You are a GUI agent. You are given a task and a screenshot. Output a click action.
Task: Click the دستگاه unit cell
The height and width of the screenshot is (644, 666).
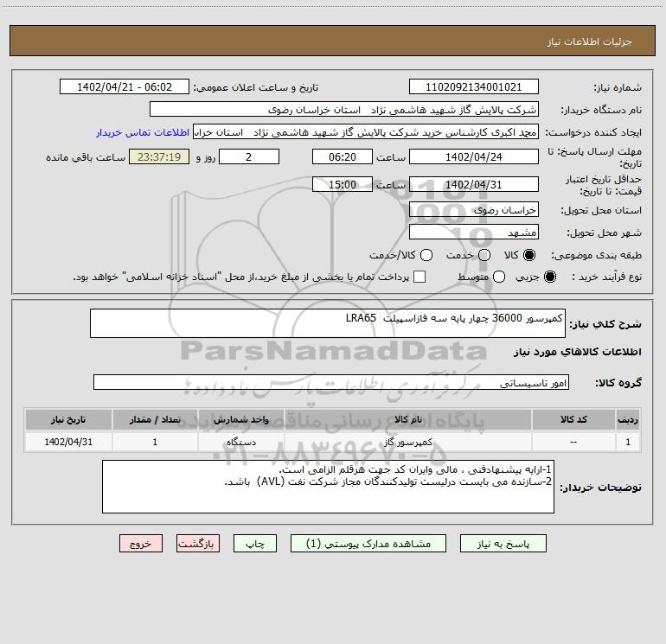tap(240, 442)
